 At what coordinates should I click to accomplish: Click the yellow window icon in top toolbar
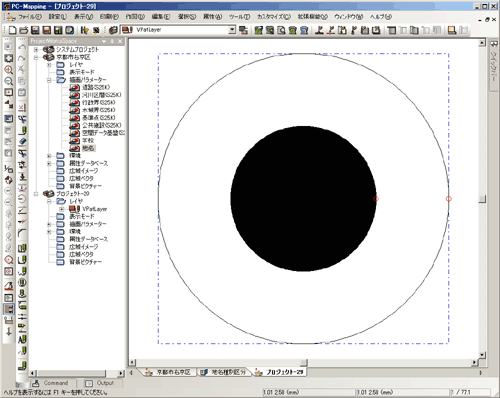click(452, 30)
